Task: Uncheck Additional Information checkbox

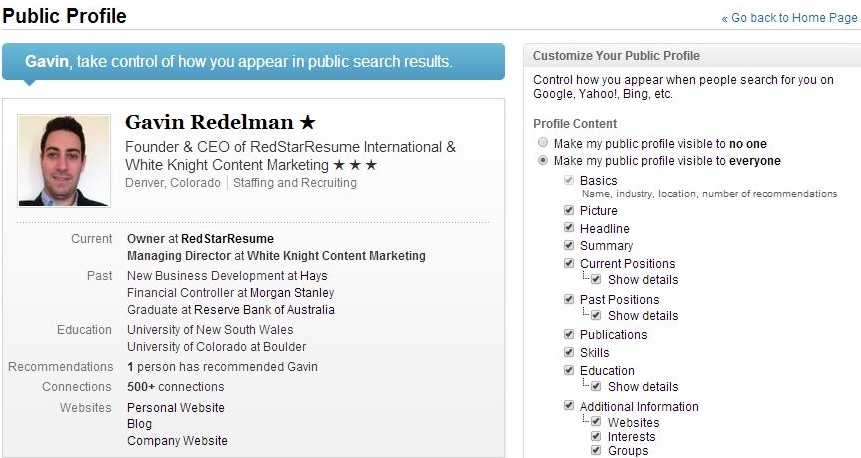Action: [569, 406]
